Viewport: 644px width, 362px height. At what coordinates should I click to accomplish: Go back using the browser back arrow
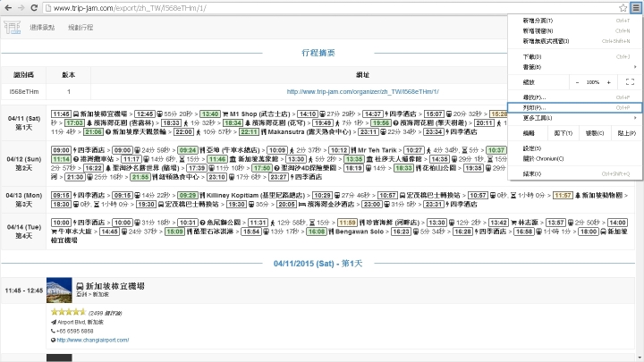pyautogui.click(x=8, y=8)
